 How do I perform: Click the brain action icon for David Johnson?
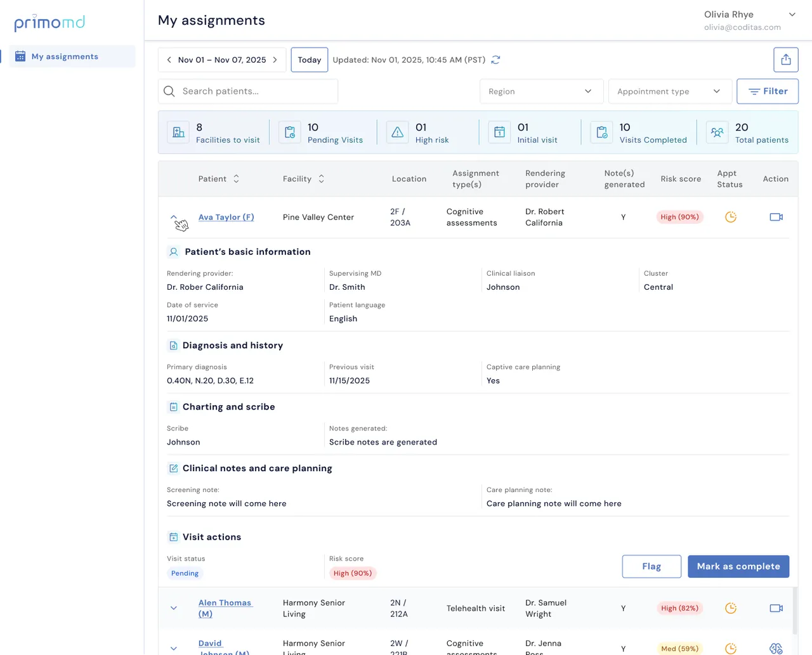coord(776,649)
